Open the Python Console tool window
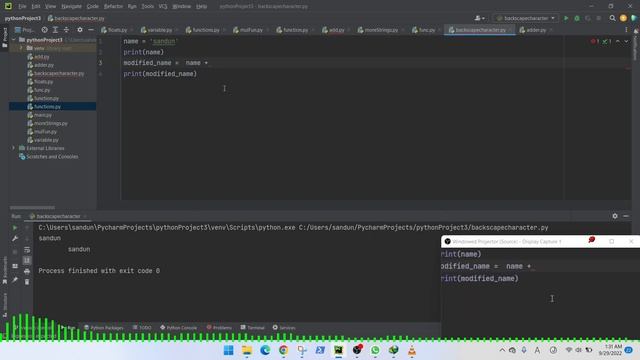The height and width of the screenshot is (360, 640). [x=178, y=328]
